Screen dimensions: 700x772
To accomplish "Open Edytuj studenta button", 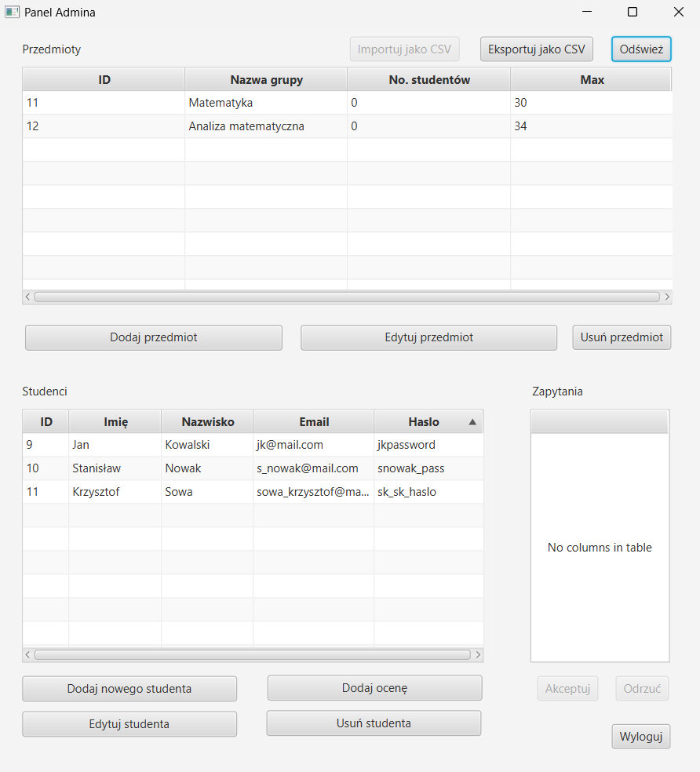I will (129, 723).
